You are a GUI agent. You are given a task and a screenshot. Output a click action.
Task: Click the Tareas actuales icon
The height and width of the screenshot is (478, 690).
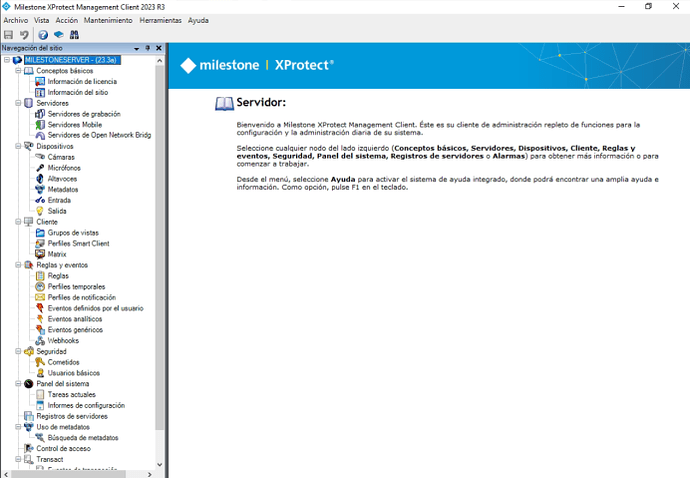(x=40, y=394)
